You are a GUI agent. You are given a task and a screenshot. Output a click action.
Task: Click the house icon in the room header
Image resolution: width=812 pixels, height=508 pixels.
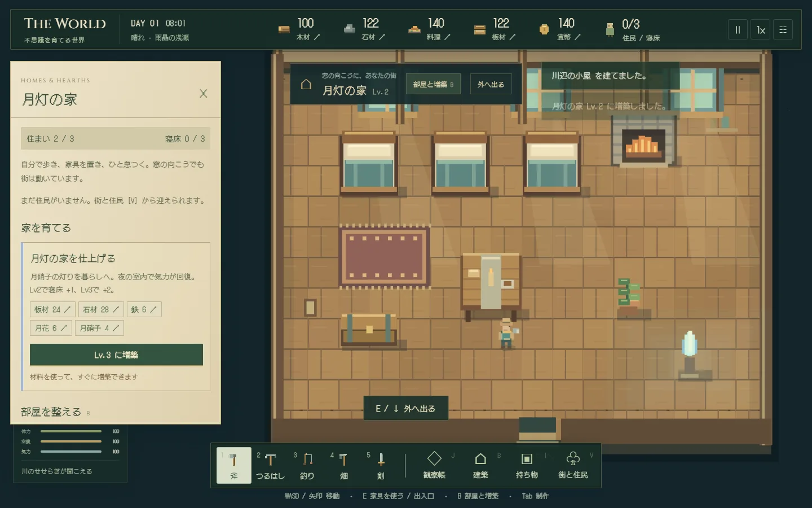tap(306, 84)
